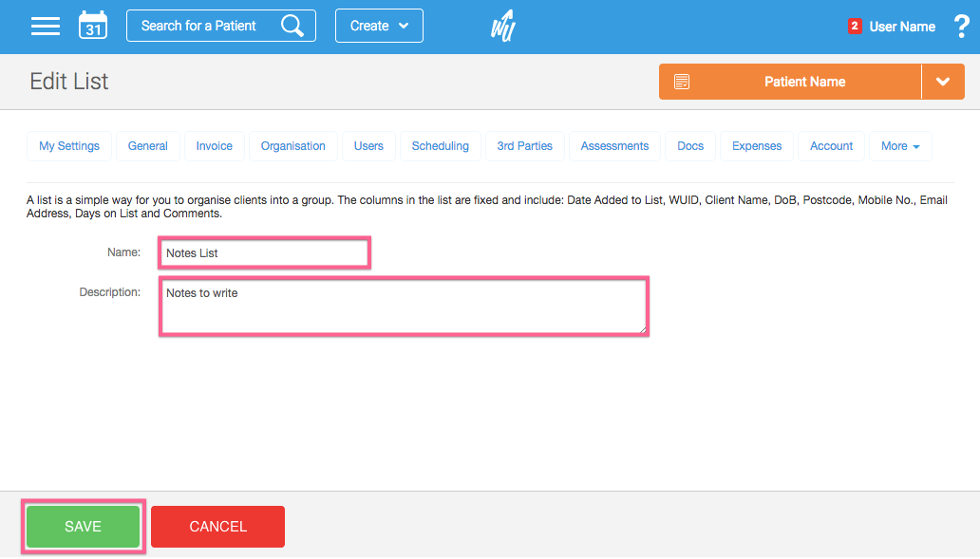Click the magnifying glass search icon
980x559 pixels.
(292, 26)
